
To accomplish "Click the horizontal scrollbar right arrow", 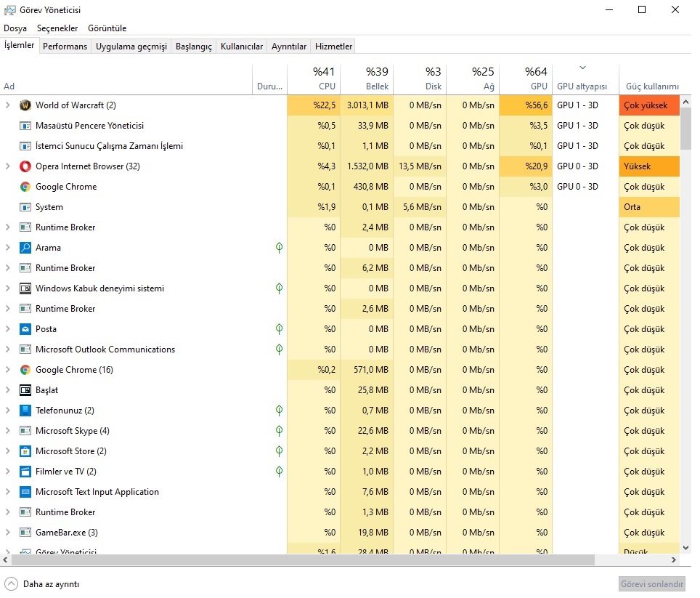I will tap(674, 560).
